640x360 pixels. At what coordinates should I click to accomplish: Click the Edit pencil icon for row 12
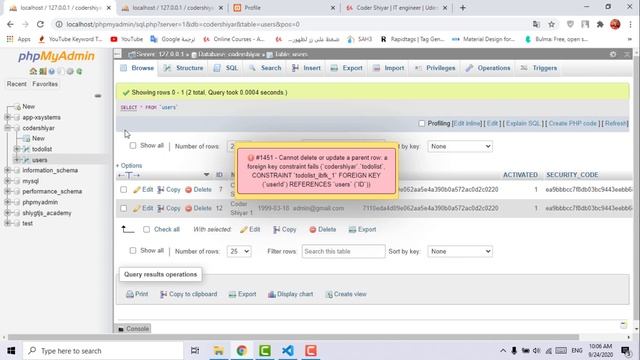(137, 209)
